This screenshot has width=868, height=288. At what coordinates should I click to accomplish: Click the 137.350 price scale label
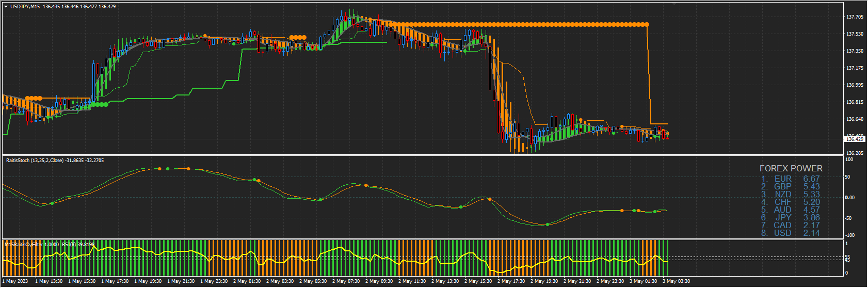(855, 51)
